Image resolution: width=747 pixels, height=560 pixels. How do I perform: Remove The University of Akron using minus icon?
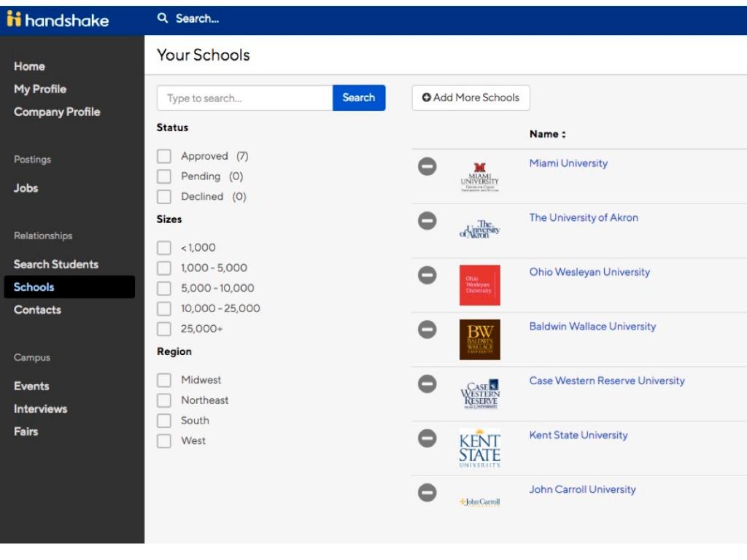(x=427, y=220)
